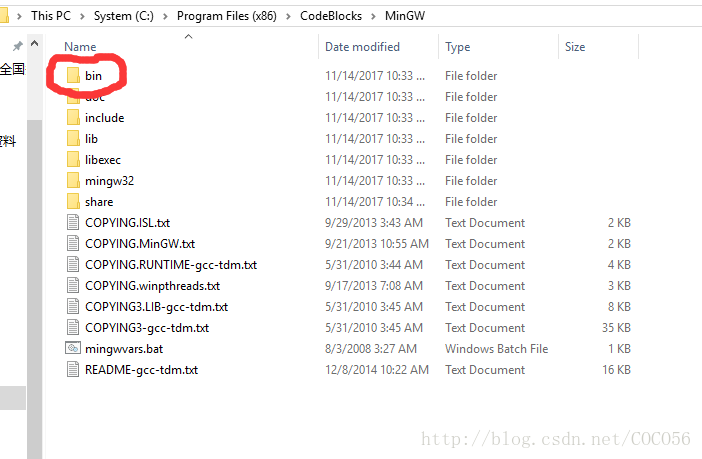The width and height of the screenshot is (702, 459).
Task: Click the mingwvars.bat batch file icon
Action: pyautogui.click(x=72, y=349)
